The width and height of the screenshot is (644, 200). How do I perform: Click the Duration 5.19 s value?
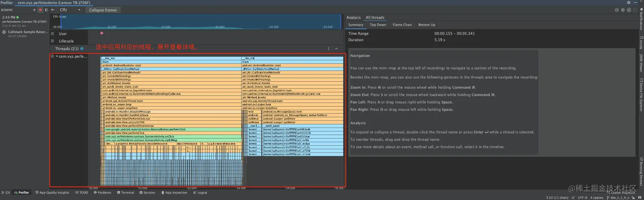pyautogui.click(x=440, y=40)
